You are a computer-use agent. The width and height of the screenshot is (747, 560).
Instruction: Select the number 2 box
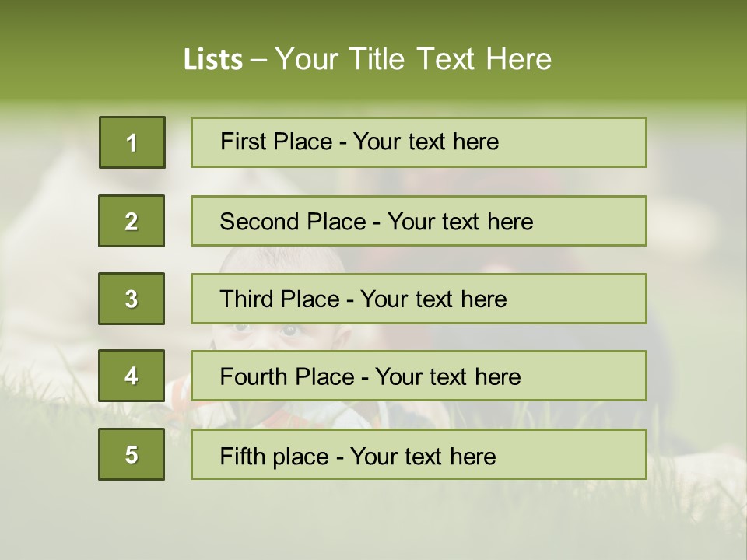(132, 221)
